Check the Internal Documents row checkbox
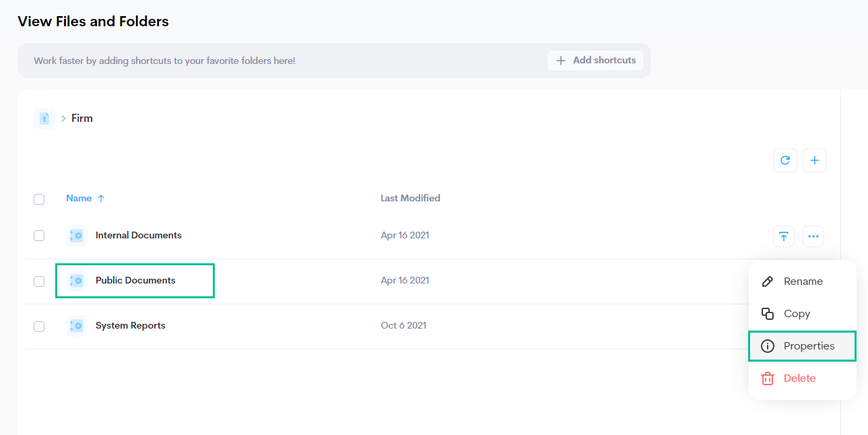 tap(39, 236)
